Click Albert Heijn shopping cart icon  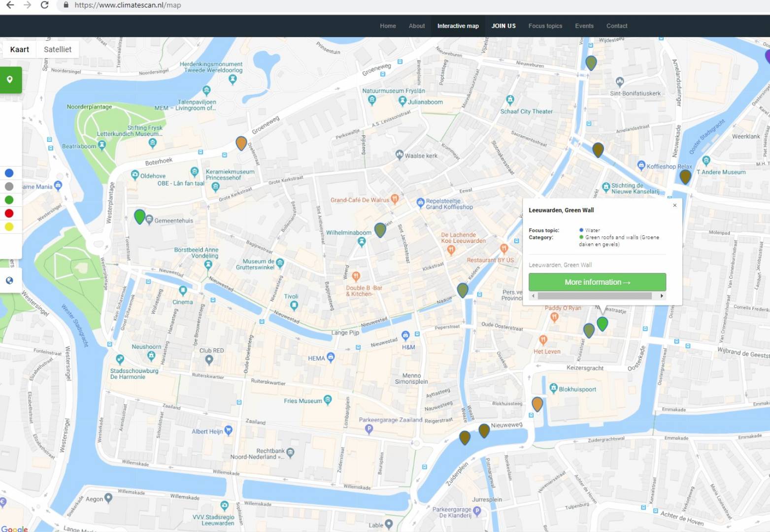coord(228,431)
